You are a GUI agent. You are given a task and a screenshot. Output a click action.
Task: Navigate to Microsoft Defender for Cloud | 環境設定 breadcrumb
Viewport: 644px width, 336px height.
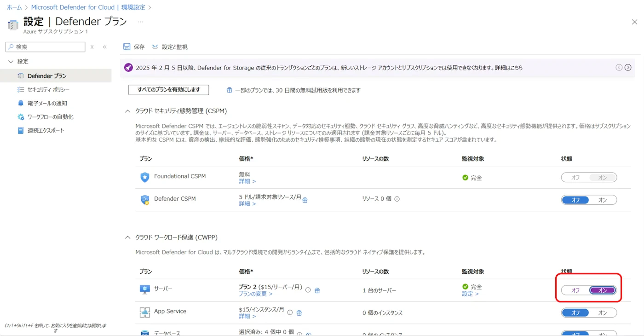[88, 7]
